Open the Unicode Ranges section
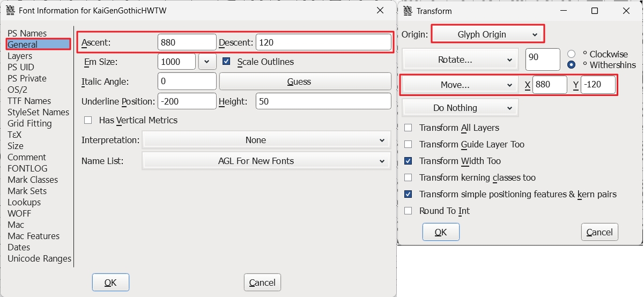This screenshot has width=644, height=297. (39, 258)
